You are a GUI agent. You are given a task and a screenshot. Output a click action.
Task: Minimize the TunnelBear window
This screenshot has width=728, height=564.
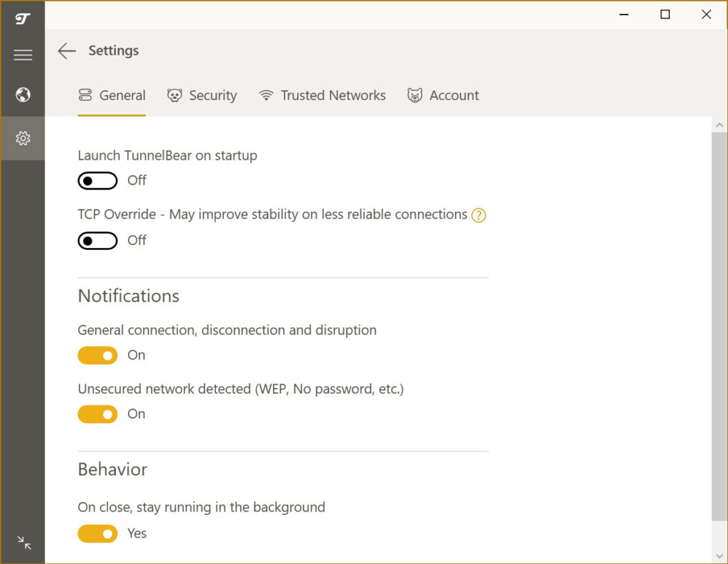pyautogui.click(x=624, y=14)
